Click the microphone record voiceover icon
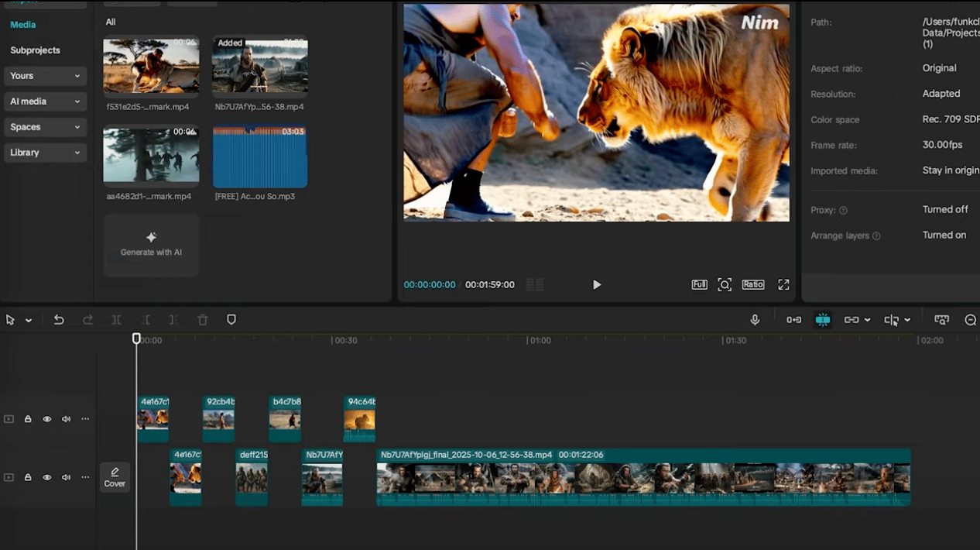Viewport: 980px width, 550px height. tap(755, 320)
